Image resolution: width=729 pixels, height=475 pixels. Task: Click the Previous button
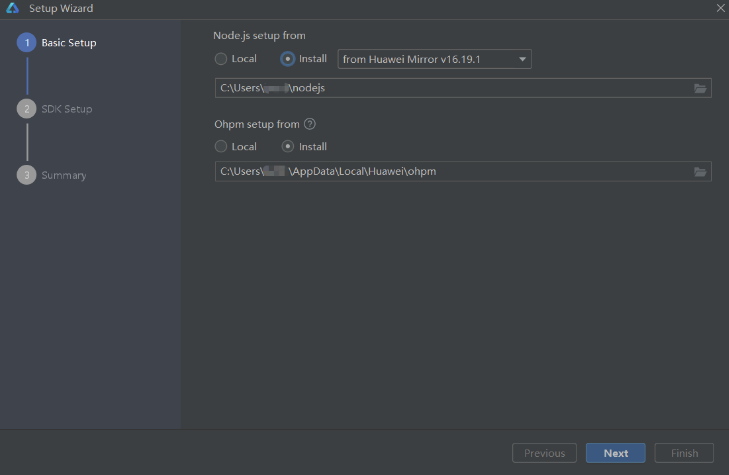point(544,453)
